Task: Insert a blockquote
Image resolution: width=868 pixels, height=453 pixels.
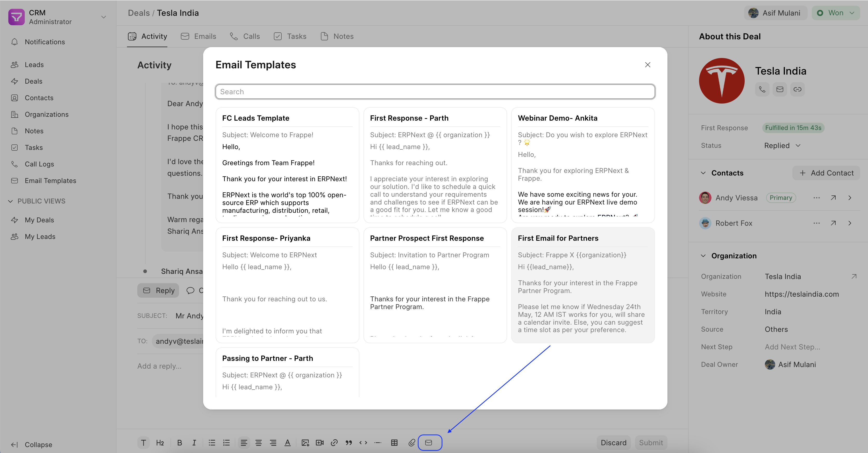Action: pyautogui.click(x=349, y=443)
